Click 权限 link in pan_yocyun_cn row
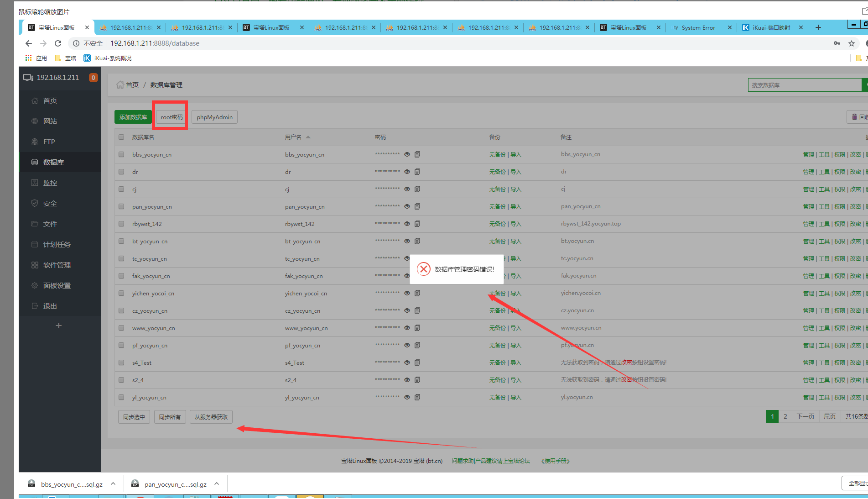The height and width of the screenshot is (499, 868). (x=840, y=206)
